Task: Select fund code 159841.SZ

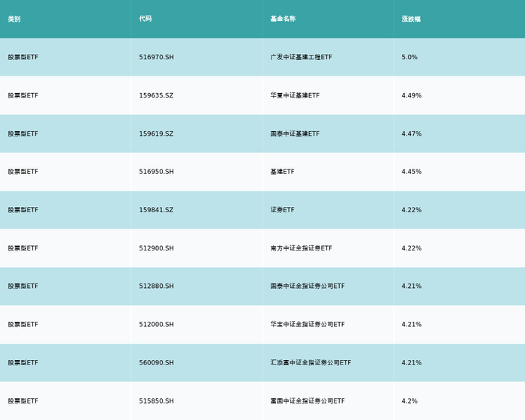Action: point(156,210)
